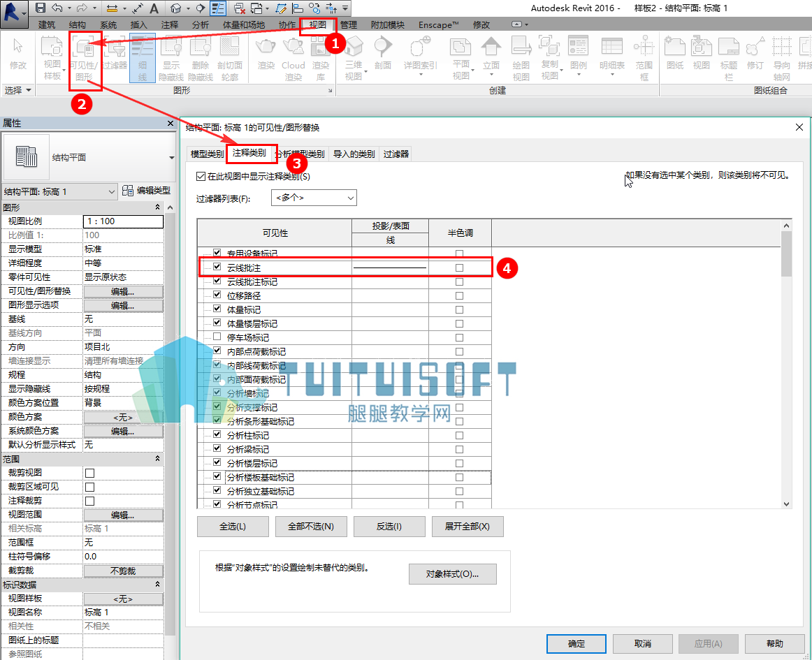Click the Select All (全选) button
This screenshot has width=812, height=660.
point(233,527)
